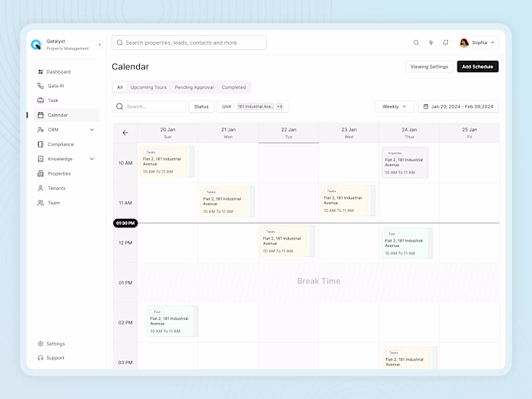Open Thursday 10 AM Inquiries event card
532x399 pixels.
(x=405, y=163)
